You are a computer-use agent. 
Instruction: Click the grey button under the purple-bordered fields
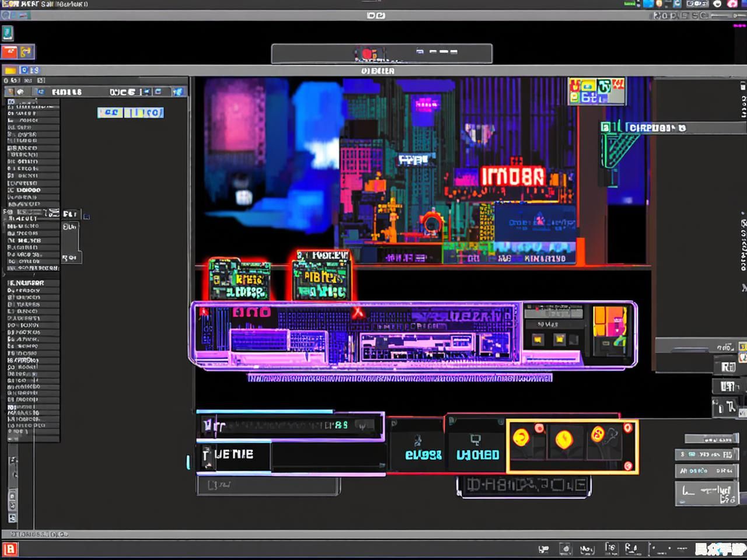coord(268,485)
